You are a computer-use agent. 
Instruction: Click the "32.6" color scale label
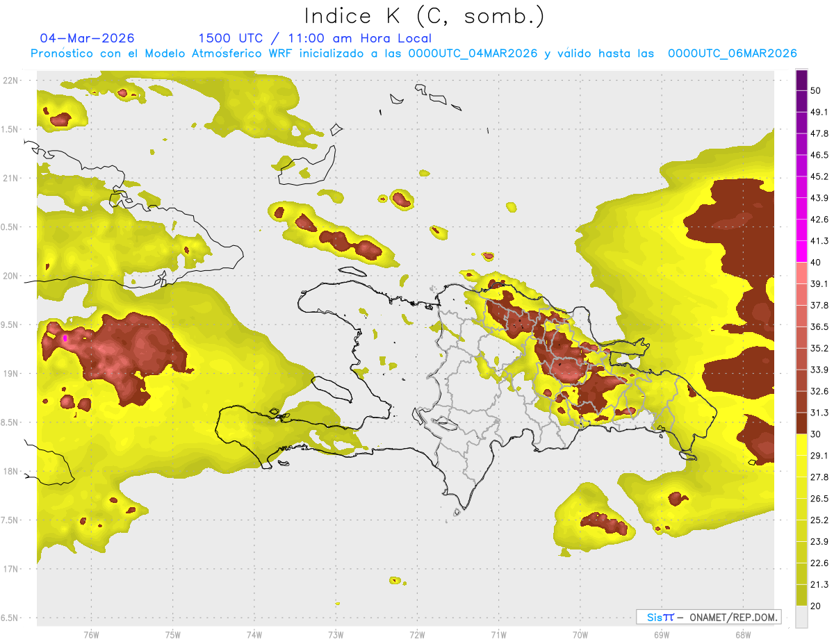pyautogui.click(x=819, y=391)
